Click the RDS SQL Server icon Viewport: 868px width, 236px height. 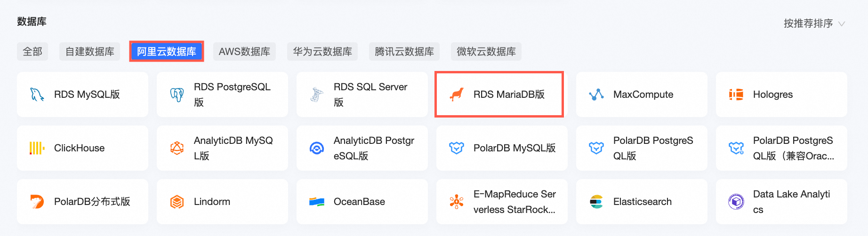pyautogui.click(x=317, y=94)
